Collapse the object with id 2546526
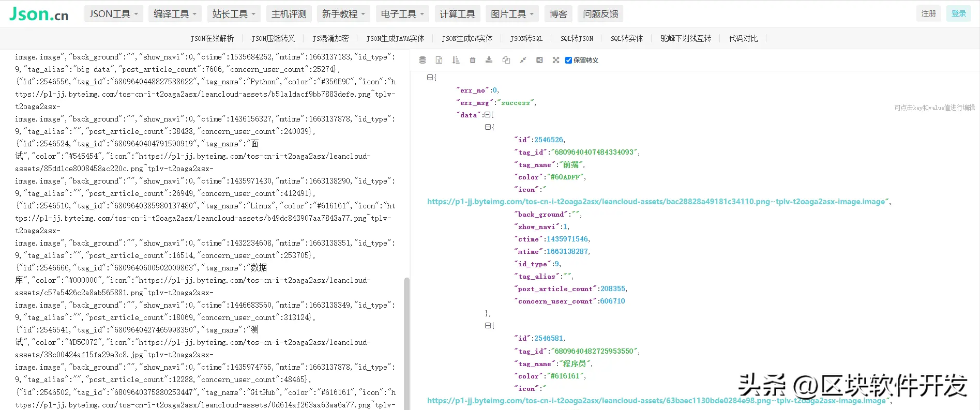980x410 pixels. tap(488, 127)
